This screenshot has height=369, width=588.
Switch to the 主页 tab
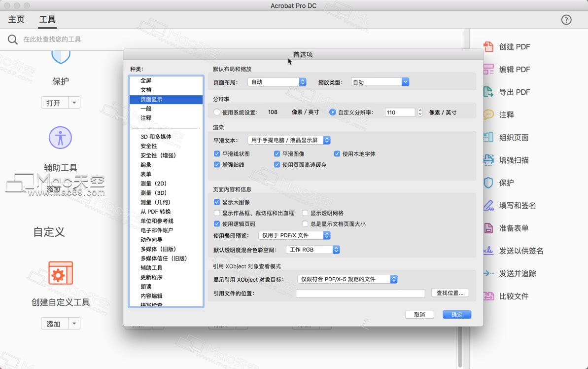(16, 20)
